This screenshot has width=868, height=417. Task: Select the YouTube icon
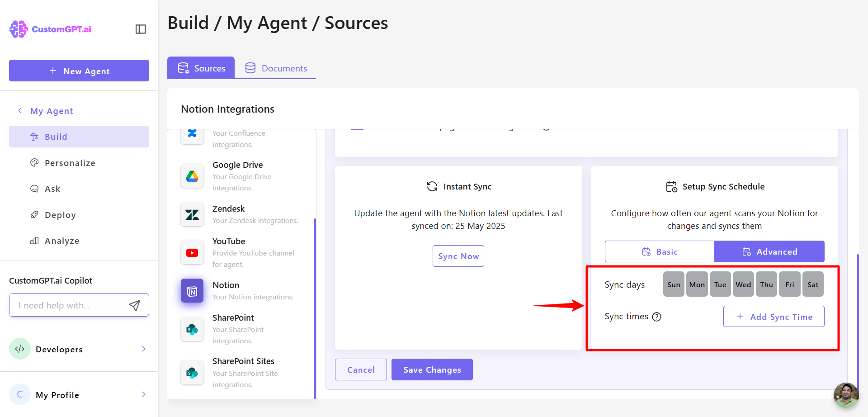coord(192,252)
